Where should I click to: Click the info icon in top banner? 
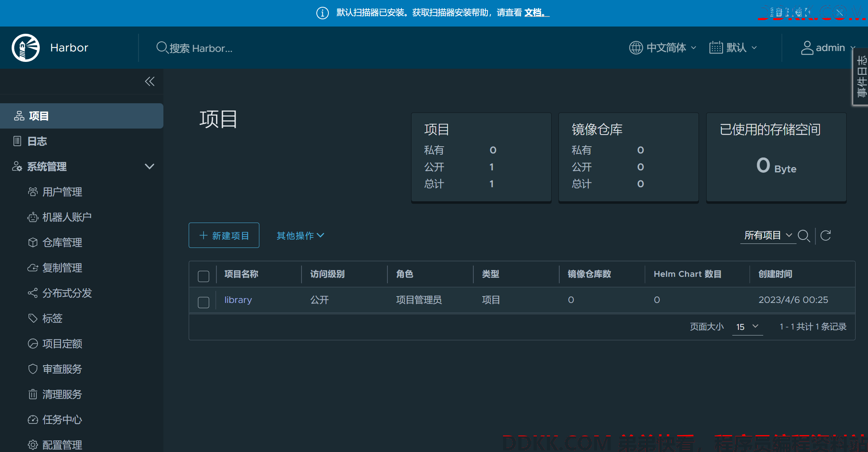[x=322, y=13]
